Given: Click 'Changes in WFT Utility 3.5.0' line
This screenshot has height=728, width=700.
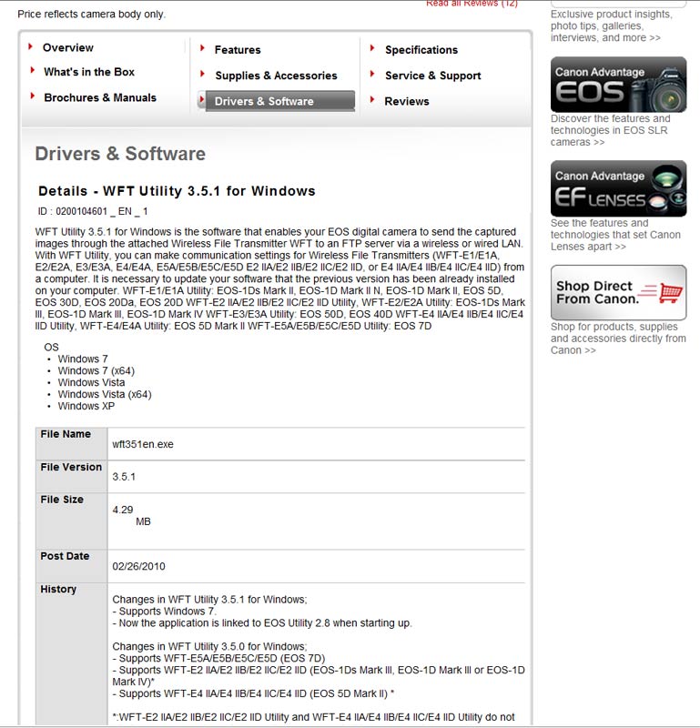Looking at the screenshot, I should pyautogui.click(x=209, y=647).
